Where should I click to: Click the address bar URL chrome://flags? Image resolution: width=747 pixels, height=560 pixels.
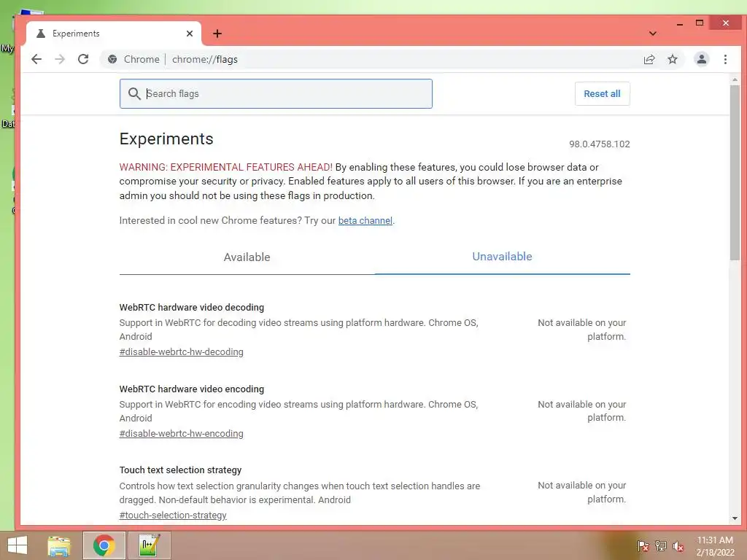tap(205, 59)
